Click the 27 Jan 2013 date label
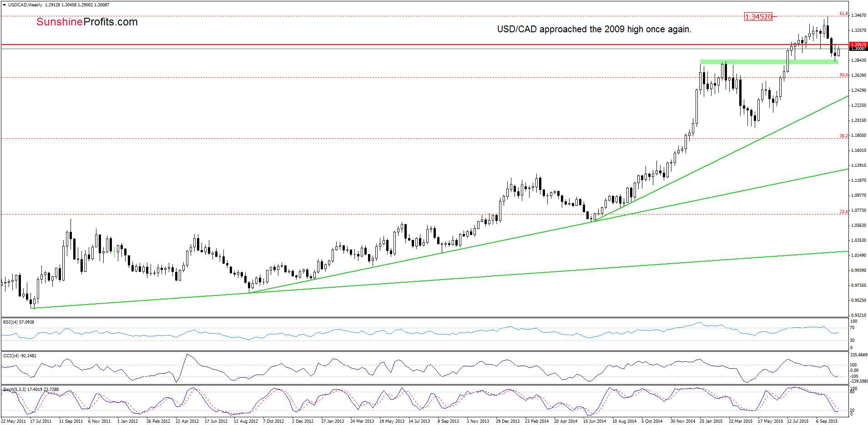The width and height of the screenshot is (868, 425). 333,421
